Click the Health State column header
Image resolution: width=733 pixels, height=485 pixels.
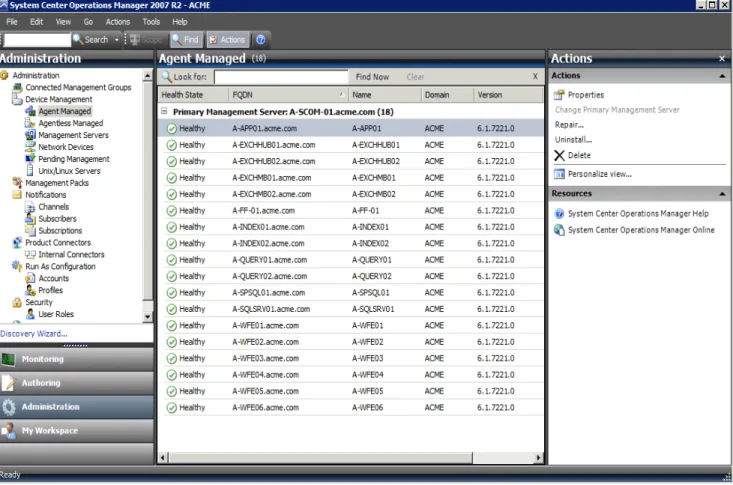pyautogui.click(x=193, y=95)
